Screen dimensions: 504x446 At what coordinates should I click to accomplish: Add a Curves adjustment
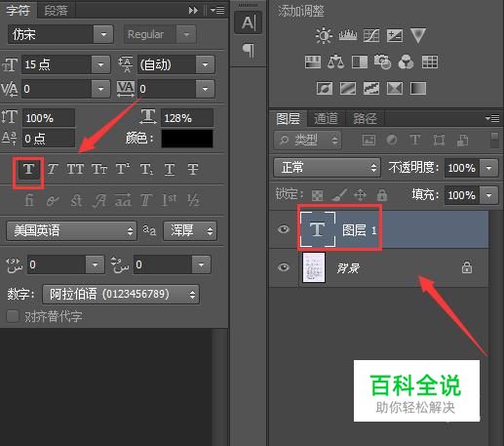point(371,35)
